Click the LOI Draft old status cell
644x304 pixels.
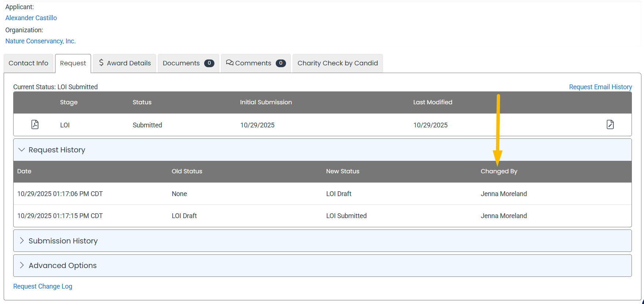(x=184, y=216)
